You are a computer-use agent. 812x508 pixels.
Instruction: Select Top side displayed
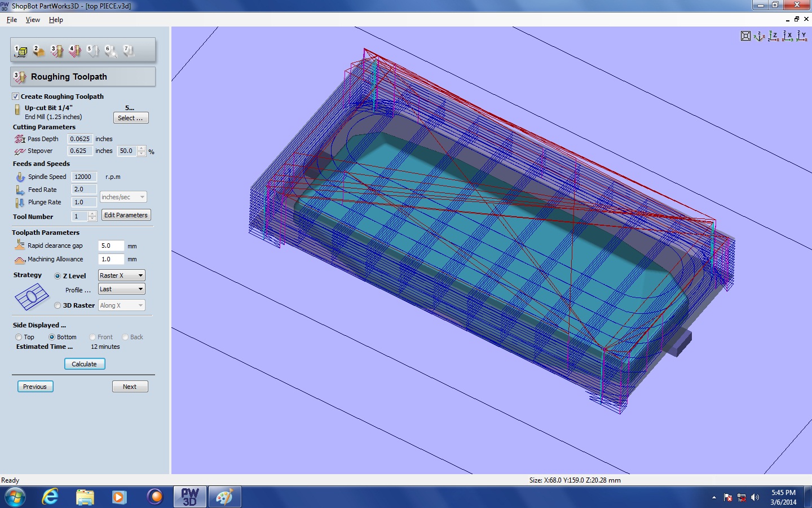(x=19, y=337)
